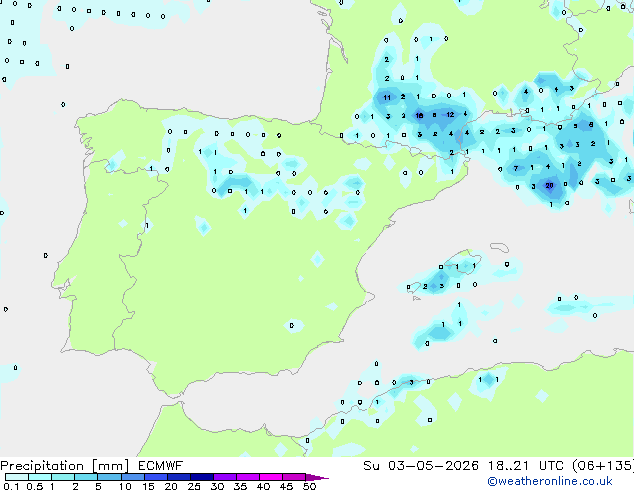Click the "[mm]" unit label

(x=110, y=466)
